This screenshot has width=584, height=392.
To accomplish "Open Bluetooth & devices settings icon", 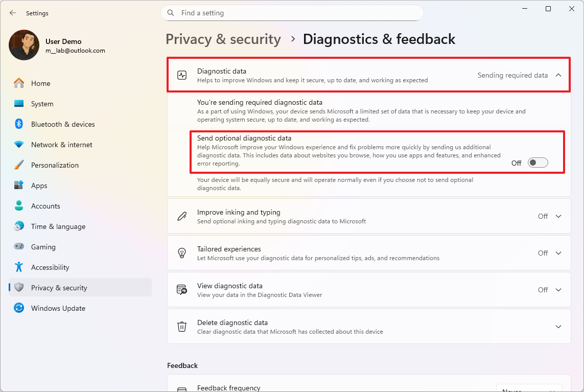I will (x=18, y=124).
